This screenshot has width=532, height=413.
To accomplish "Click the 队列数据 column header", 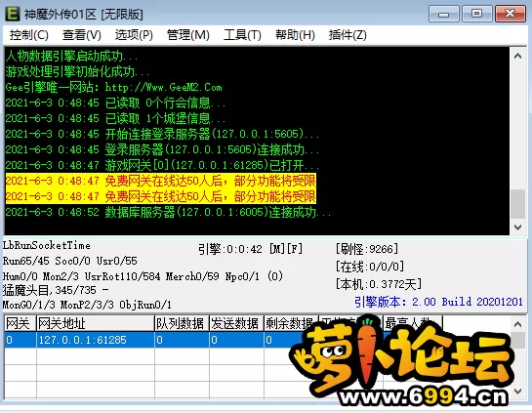I will (x=182, y=323).
